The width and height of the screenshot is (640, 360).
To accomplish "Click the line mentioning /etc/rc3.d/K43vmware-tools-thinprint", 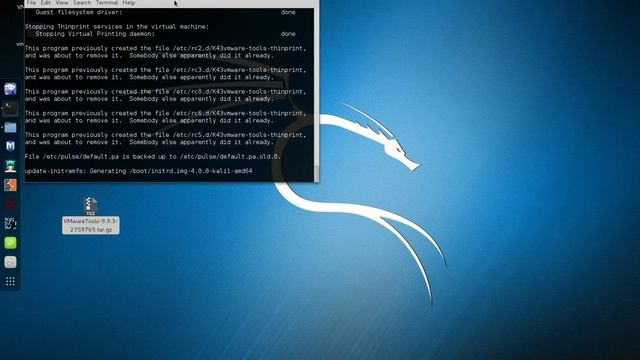I will [165, 70].
